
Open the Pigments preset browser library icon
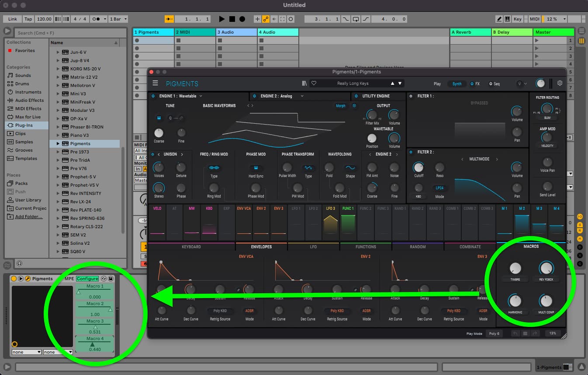coord(304,83)
